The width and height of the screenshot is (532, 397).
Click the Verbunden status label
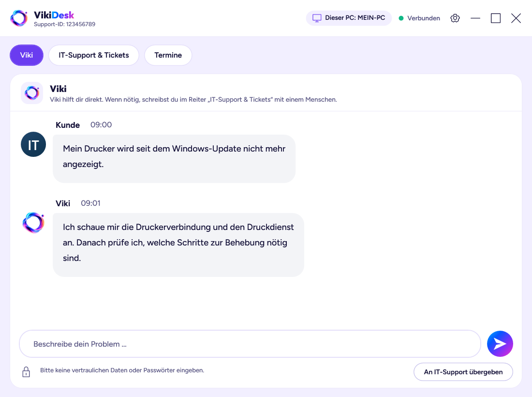424,18
